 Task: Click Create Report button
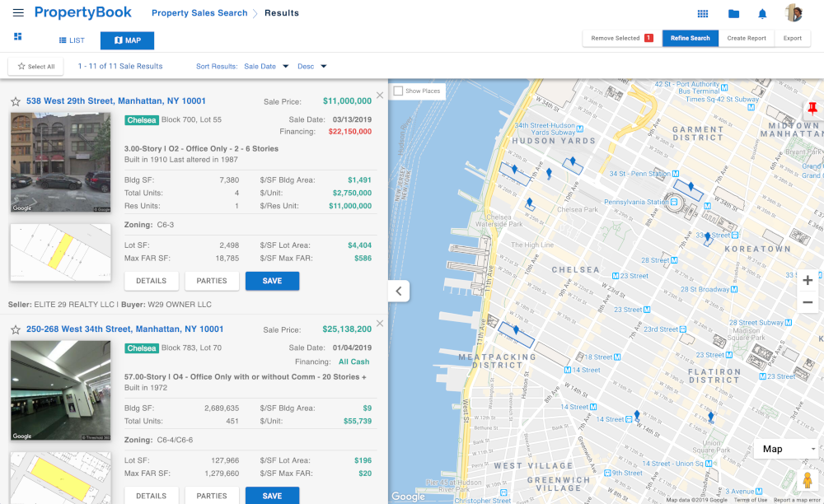(x=747, y=39)
